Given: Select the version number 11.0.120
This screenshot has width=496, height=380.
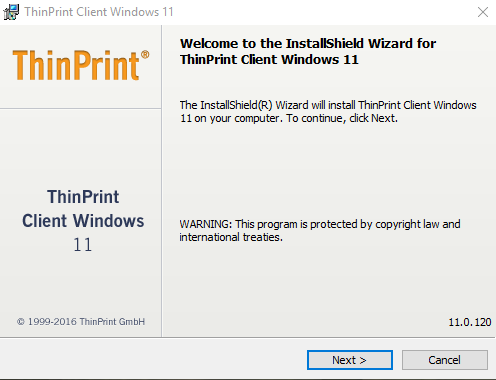Looking at the screenshot, I should coord(470,322).
